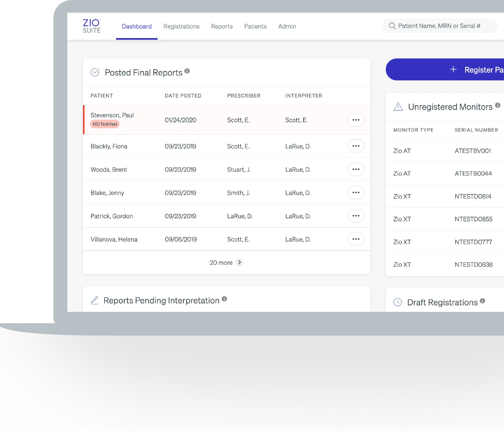The image size is (504, 431).
Task: Click the 20 more link
Action: point(221,262)
